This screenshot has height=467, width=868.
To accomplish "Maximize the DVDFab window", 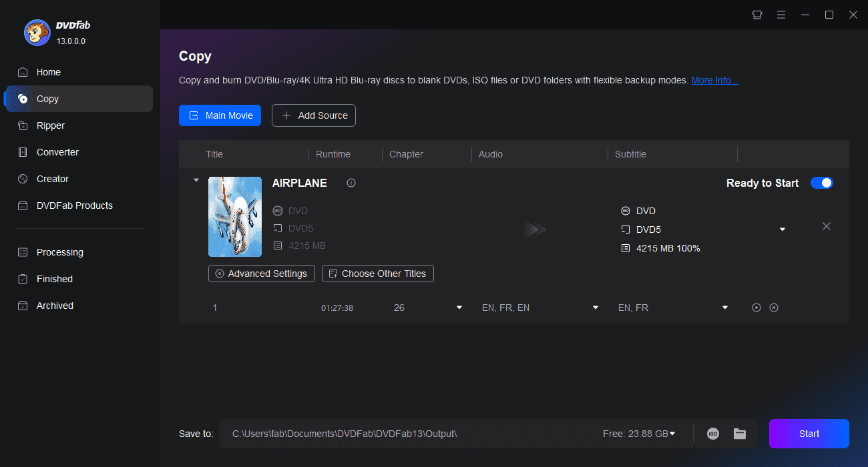I will pyautogui.click(x=829, y=15).
